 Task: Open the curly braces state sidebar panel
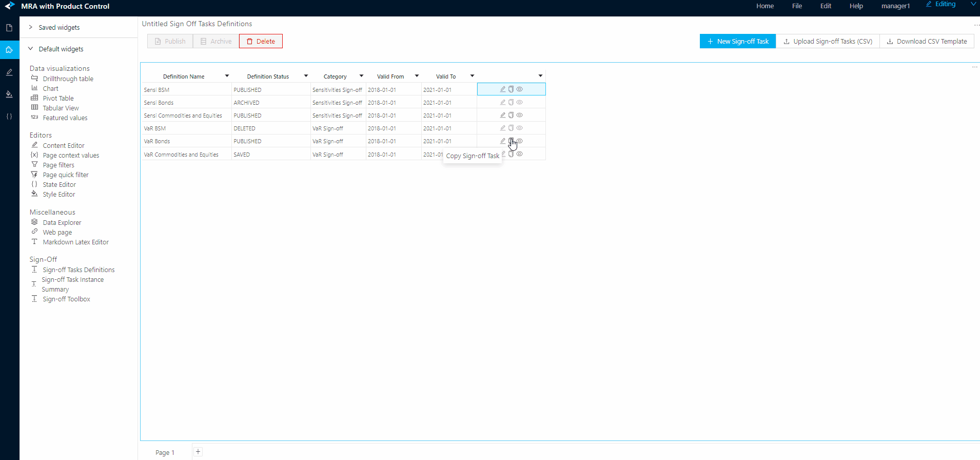pos(9,117)
